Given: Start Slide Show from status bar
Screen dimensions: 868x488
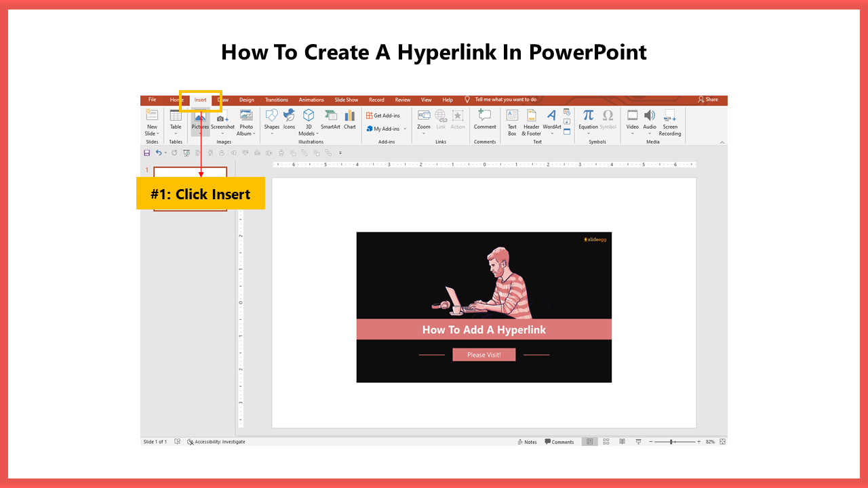Looking at the screenshot, I should (638, 442).
